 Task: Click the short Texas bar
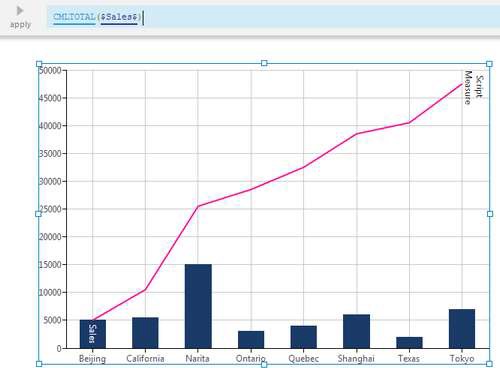pos(409,343)
